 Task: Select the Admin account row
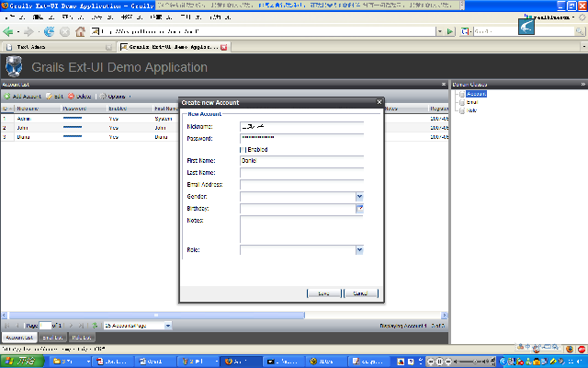click(90, 119)
